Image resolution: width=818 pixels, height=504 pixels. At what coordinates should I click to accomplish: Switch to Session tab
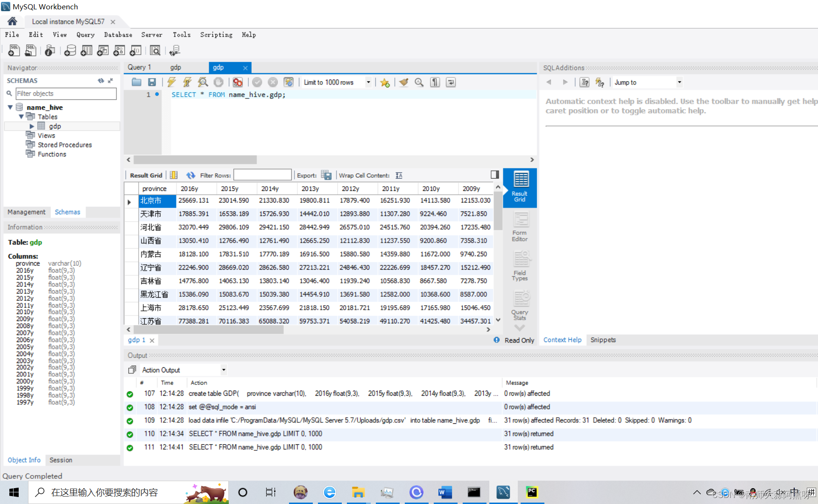click(61, 460)
